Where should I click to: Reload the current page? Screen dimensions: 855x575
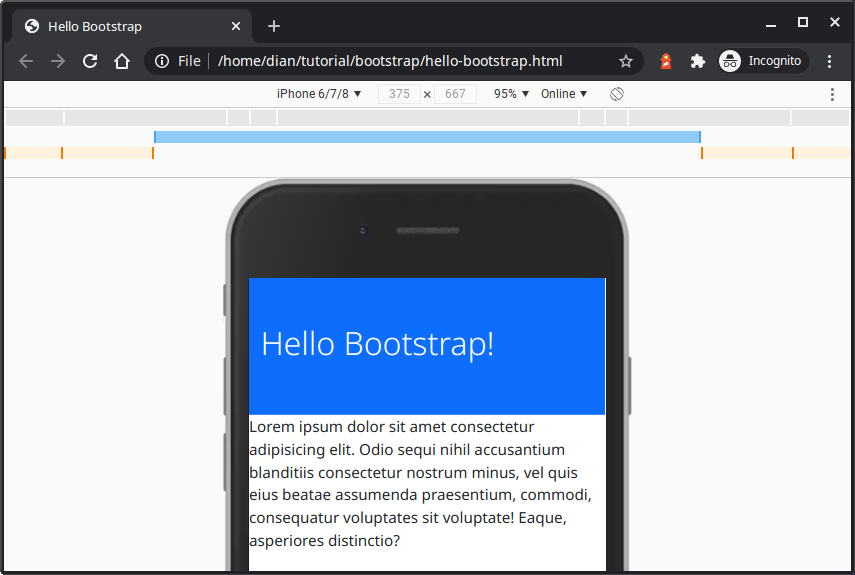pyautogui.click(x=90, y=61)
